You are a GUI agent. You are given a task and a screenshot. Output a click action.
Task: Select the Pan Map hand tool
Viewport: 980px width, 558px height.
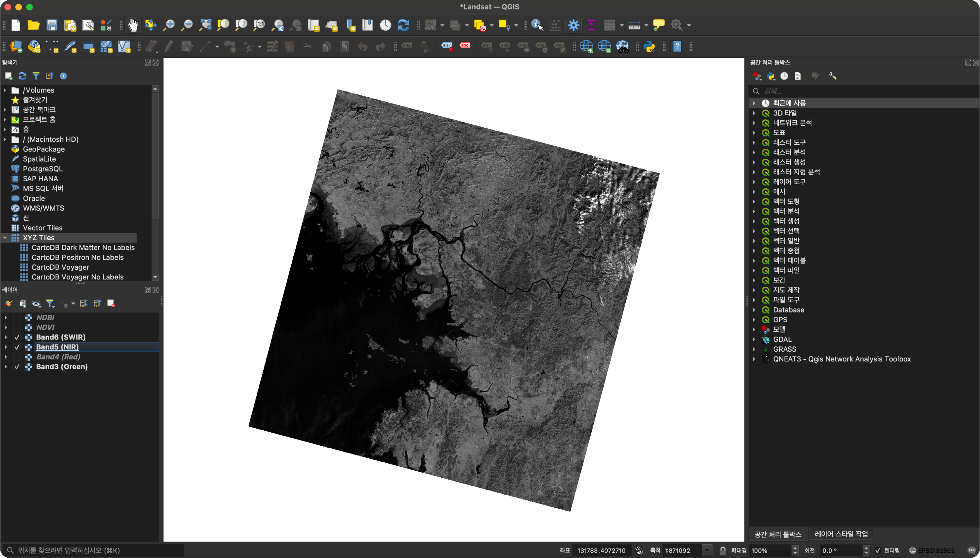click(x=133, y=25)
